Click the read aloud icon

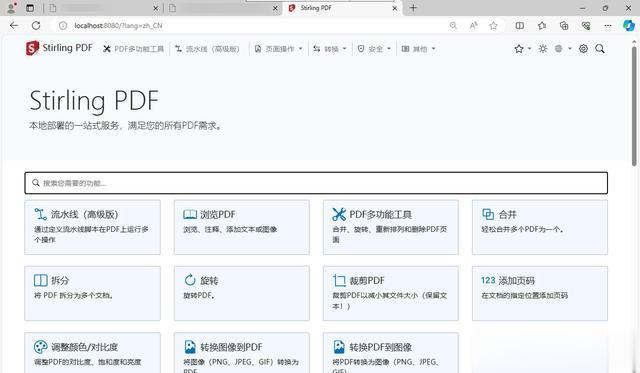[x=473, y=26]
